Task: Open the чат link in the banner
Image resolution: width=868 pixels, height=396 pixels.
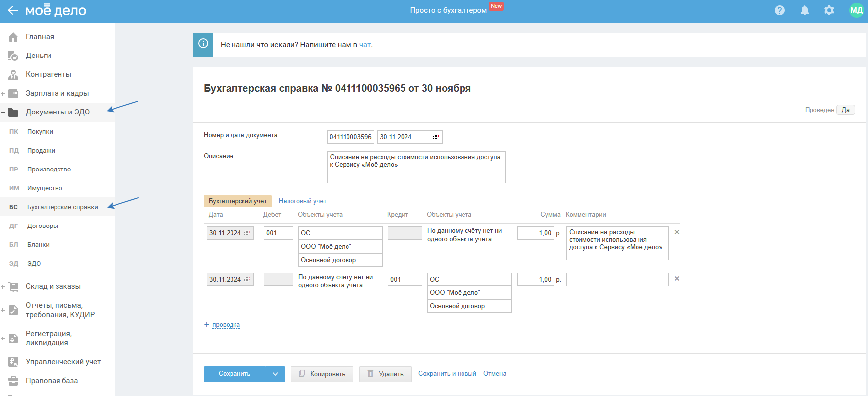Action: (x=365, y=45)
